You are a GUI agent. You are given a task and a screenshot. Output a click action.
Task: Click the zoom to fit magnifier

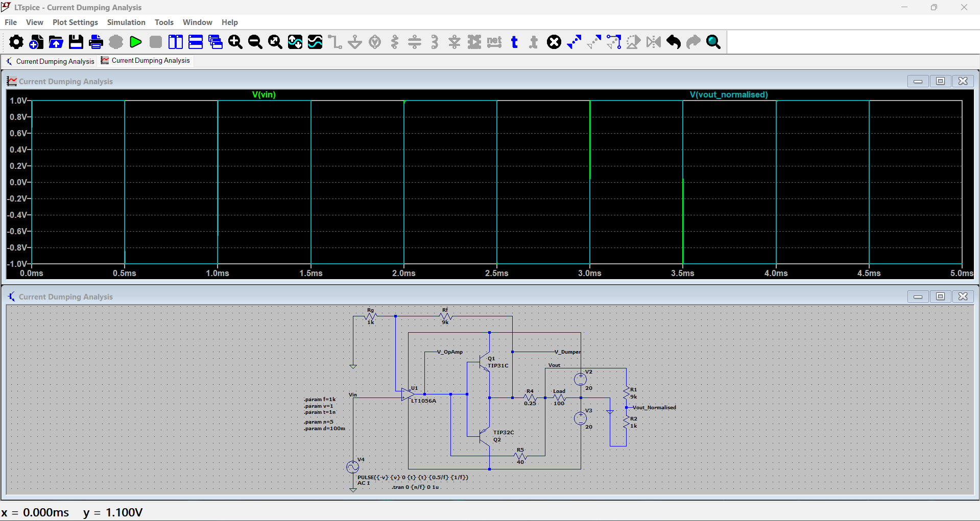coord(275,42)
